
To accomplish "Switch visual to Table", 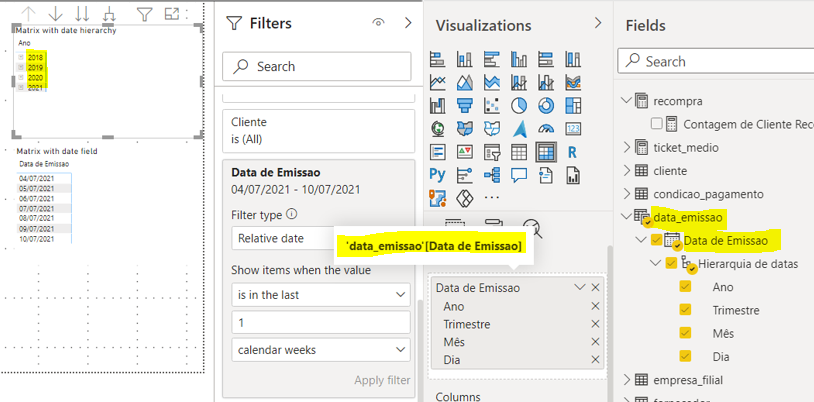I will 519,152.
